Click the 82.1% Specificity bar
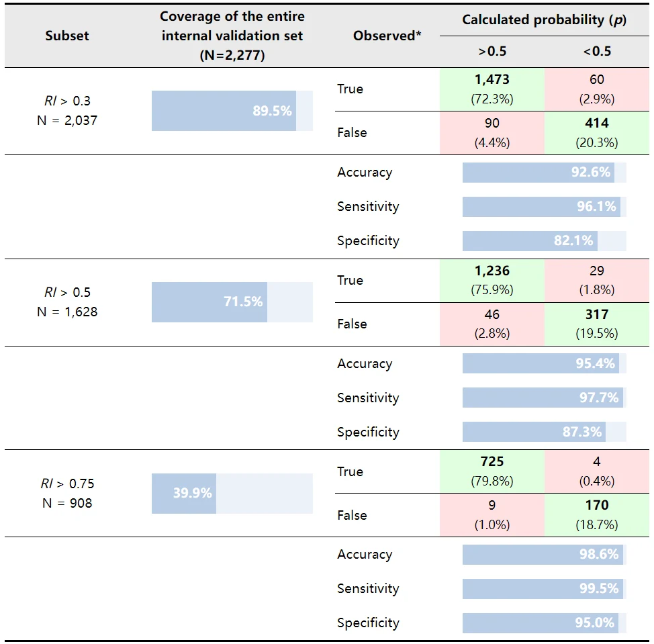 coord(545,240)
